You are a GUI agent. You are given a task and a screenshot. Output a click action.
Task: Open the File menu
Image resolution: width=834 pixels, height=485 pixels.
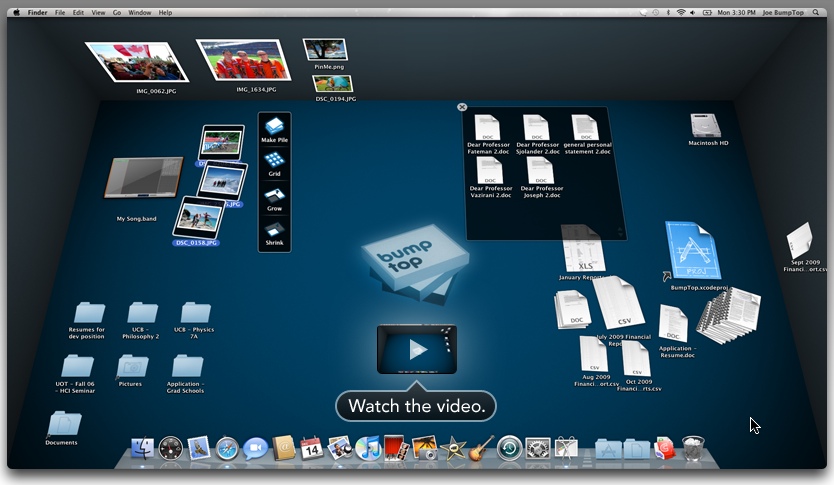(60, 12)
